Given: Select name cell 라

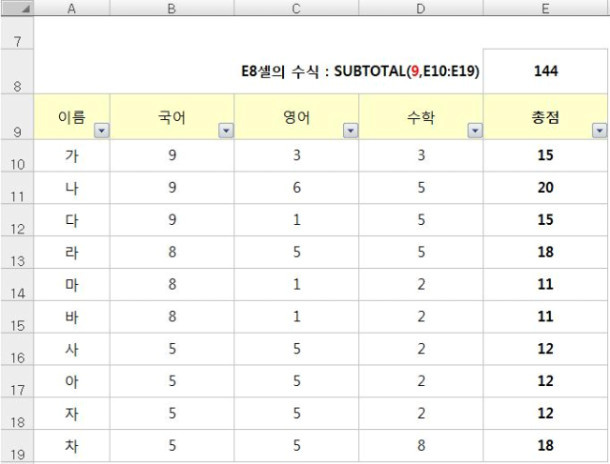Looking at the screenshot, I should [72, 252].
